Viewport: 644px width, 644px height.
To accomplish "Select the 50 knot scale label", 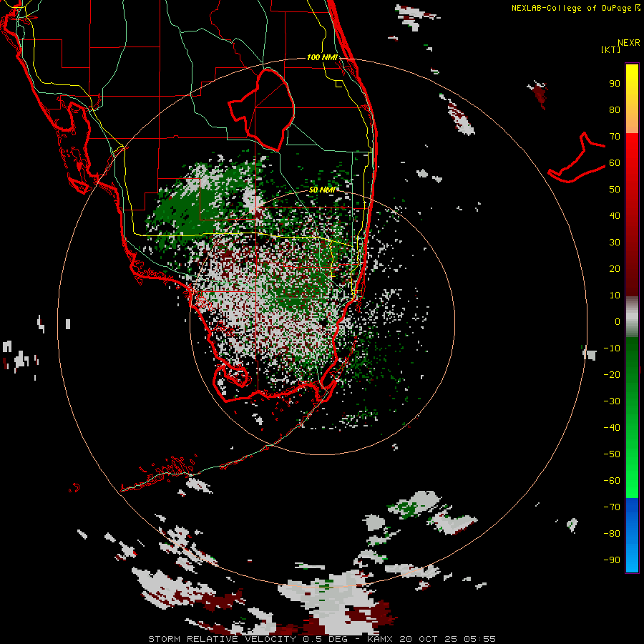I will click(615, 190).
